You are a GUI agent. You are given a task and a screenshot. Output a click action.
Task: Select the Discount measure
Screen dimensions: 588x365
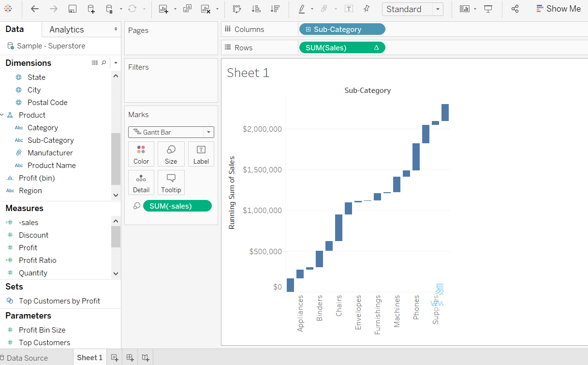[33, 235]
